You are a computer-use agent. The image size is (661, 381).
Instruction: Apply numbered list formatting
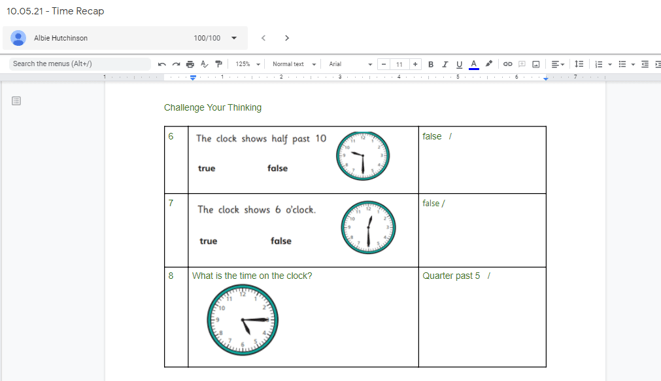(x=599, y=64)
